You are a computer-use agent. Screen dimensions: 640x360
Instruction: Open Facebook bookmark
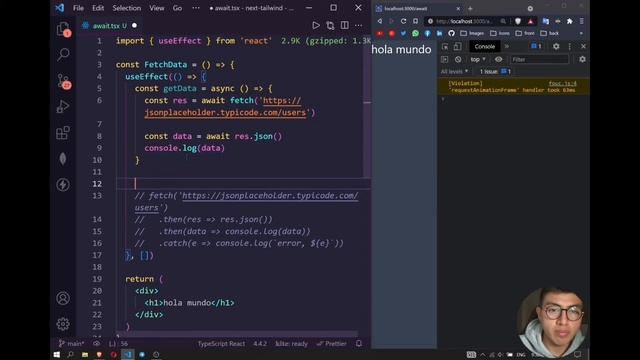[x=427, y=33]
